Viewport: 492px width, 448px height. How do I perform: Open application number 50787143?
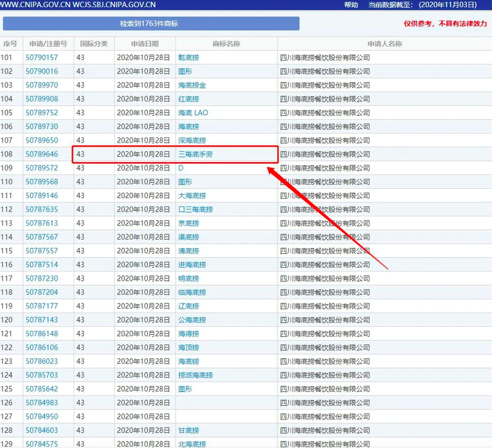pyautogui.click(x=42, y=320)
